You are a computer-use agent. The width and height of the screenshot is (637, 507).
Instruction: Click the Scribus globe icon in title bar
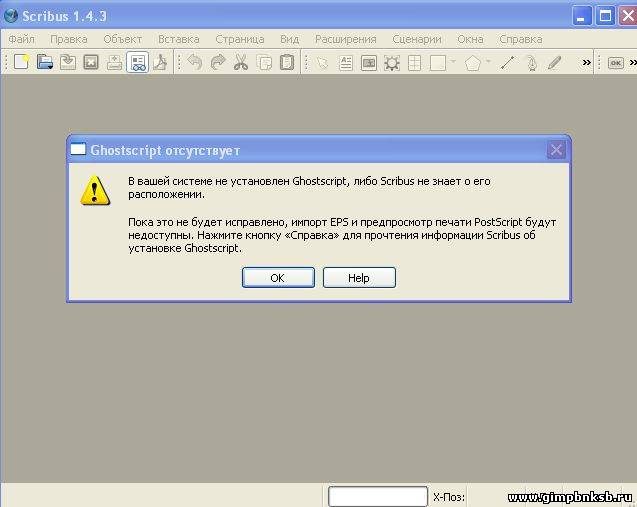(x=11, y=16)
